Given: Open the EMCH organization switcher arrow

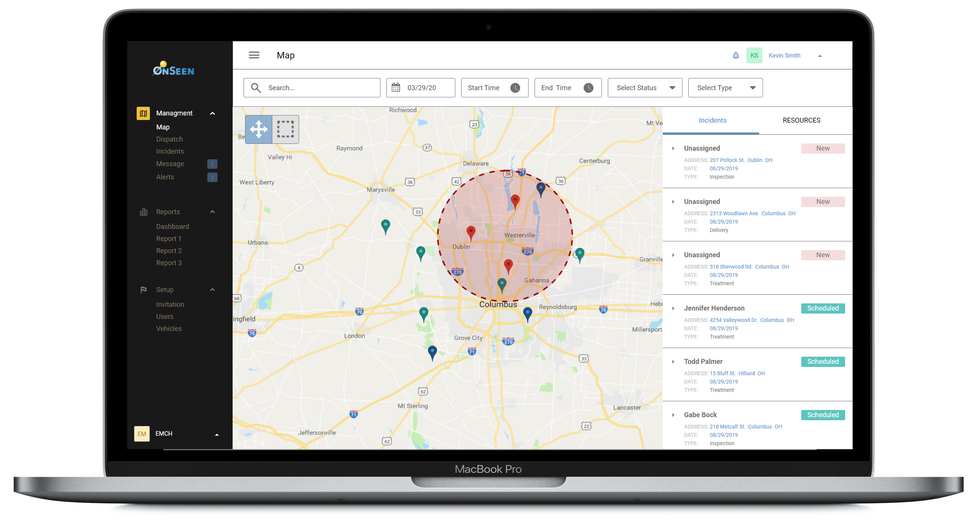Looking at the screenshot, I should [x=217, y=435].
